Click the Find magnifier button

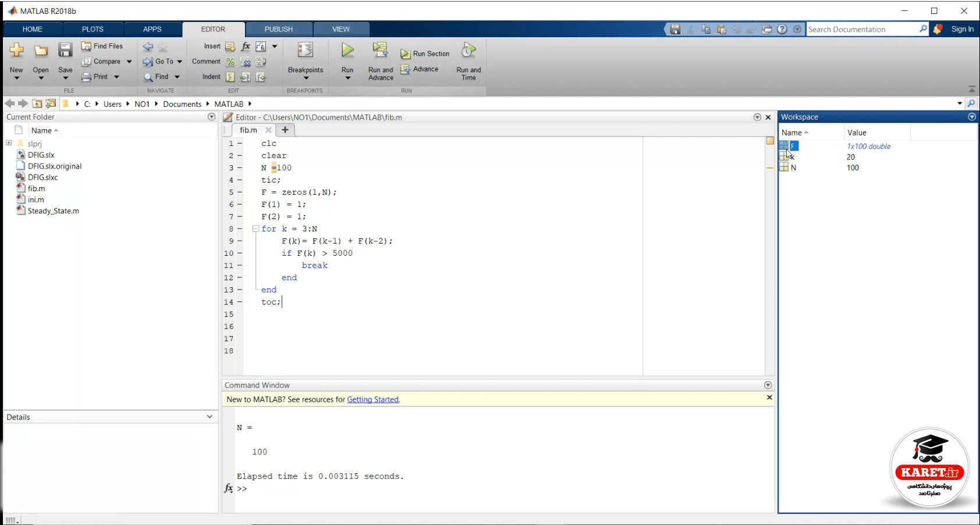[x=156, y=77]
